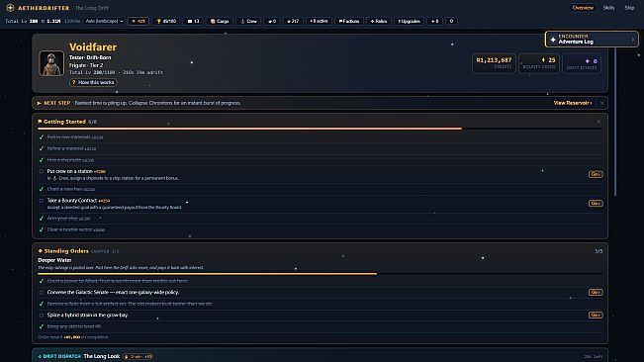This screenshot has height=362, width=644.
Task: Switch to the Ship tab
Action: click(x=629, y=8)
